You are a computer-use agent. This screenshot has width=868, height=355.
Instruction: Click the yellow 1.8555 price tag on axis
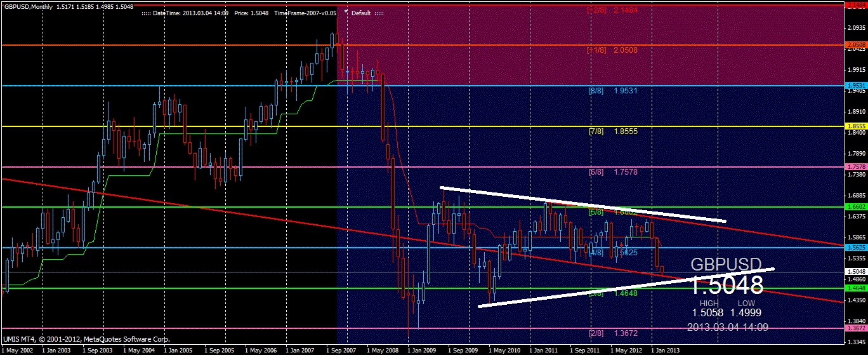(x=857, y=126)
